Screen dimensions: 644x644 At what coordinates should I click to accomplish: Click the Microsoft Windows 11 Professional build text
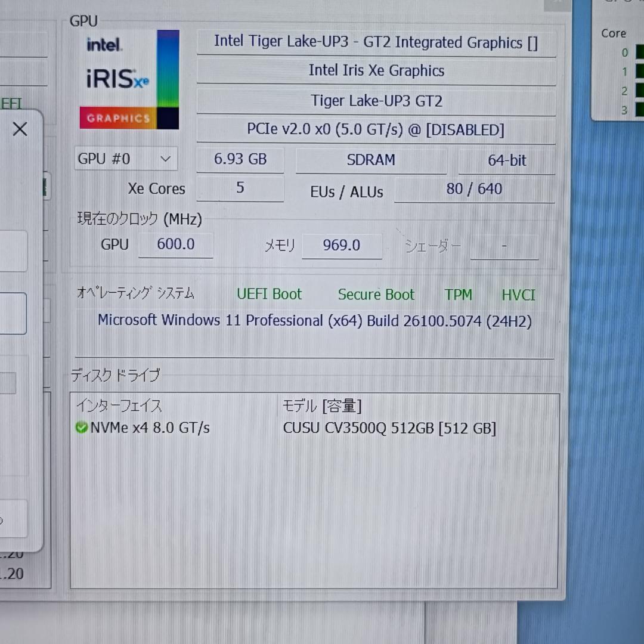[315, 321]
